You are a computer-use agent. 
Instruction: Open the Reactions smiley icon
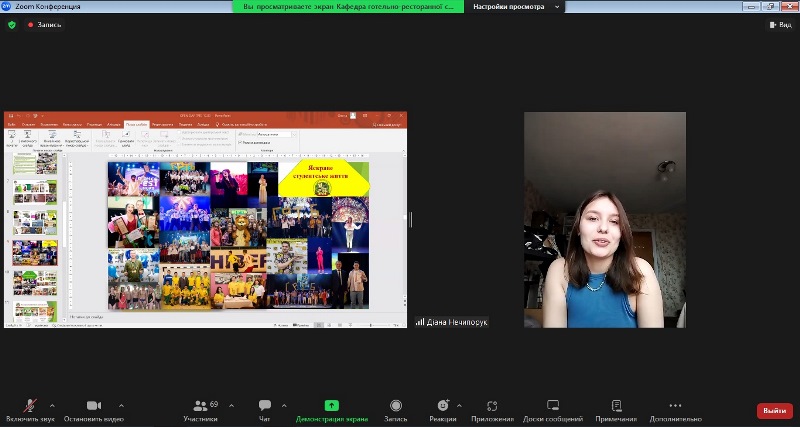[x=443, y=405]
